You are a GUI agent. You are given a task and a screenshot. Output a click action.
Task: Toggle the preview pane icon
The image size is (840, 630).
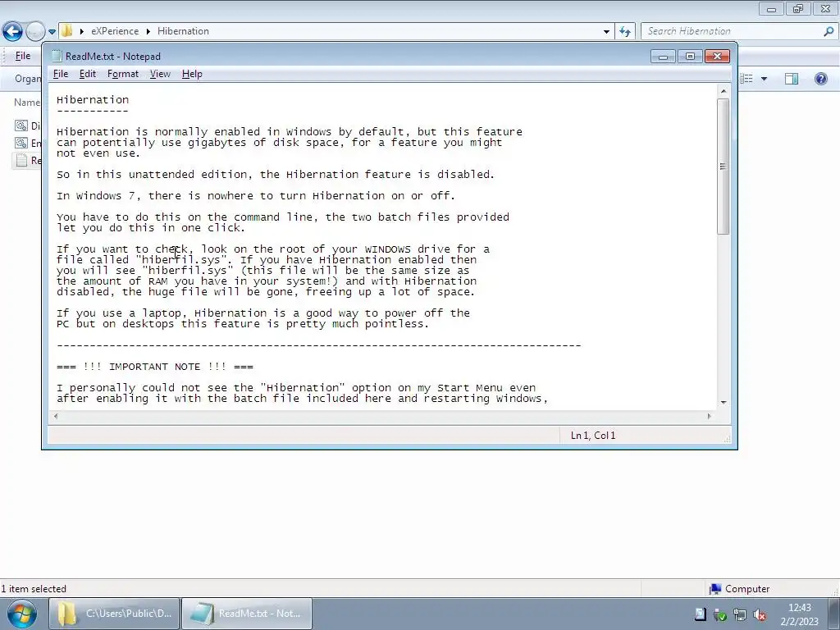(x=792, y=79)
